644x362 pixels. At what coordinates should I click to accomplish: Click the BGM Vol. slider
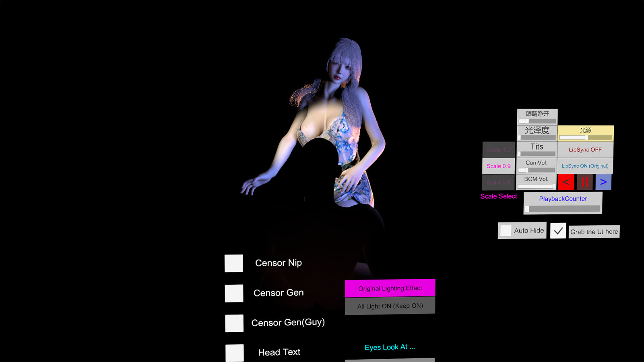tap(537, 186)
